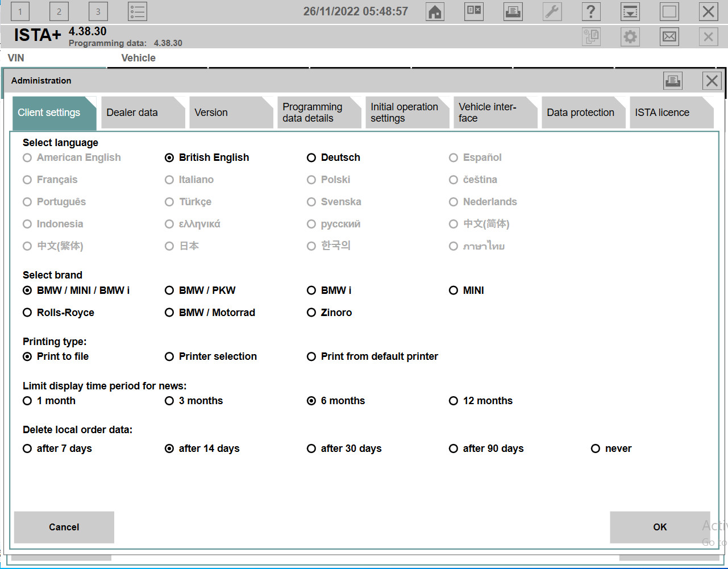728x569 pixels.
Task: Open the help question mark icon
Action: pyautogui.click(x=592, y=11)
